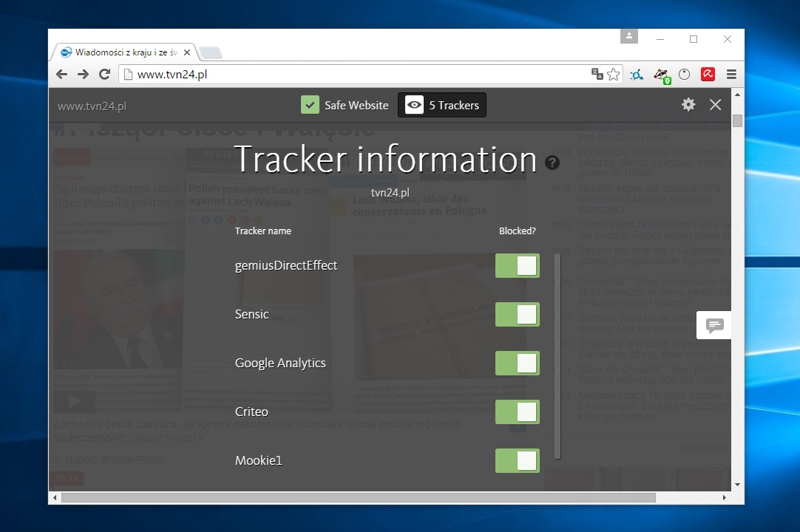Click the circular dial extension icon
The image size is (800, 532).
tap(685, 74)
